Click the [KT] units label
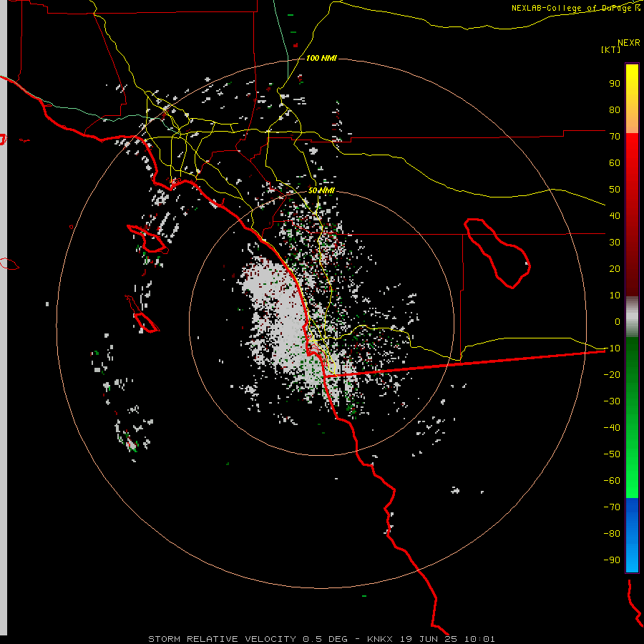 point(611,49)
